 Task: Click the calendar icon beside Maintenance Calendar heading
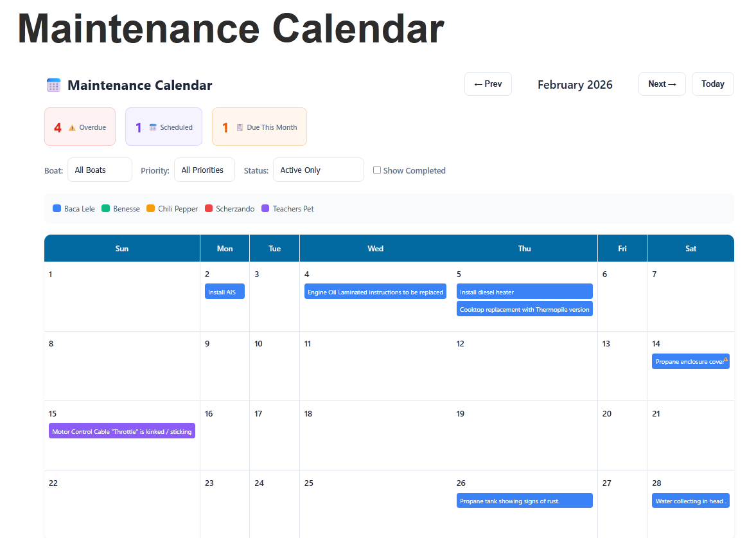point(54,85)
